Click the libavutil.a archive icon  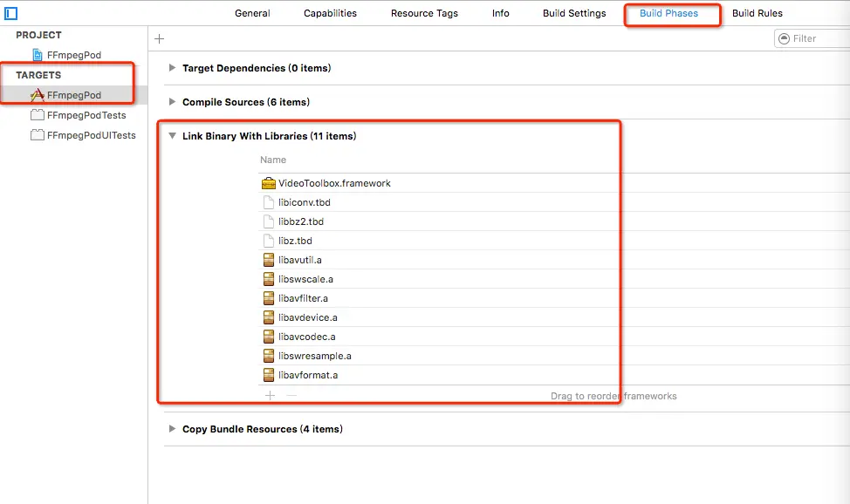pos(268,260)
